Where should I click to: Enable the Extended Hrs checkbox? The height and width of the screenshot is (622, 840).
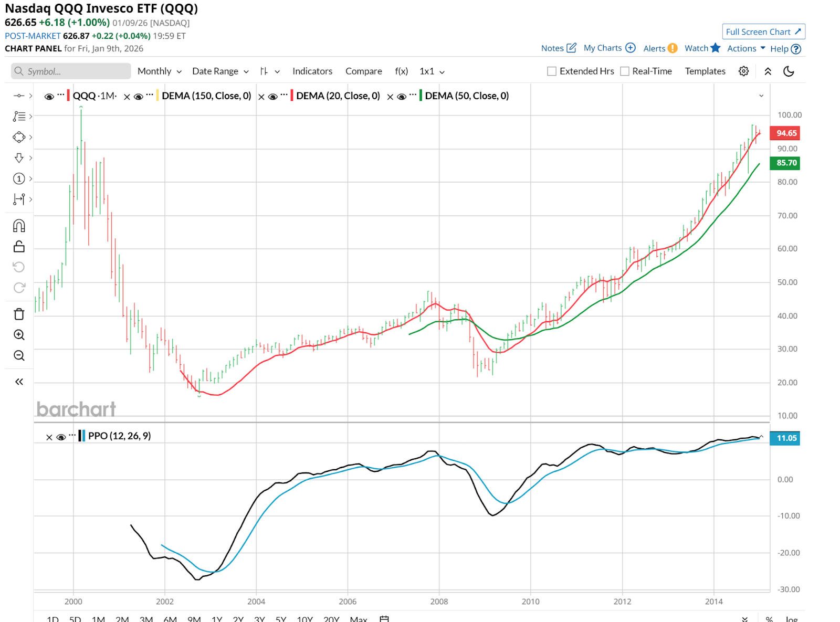(x=552, y=71)
